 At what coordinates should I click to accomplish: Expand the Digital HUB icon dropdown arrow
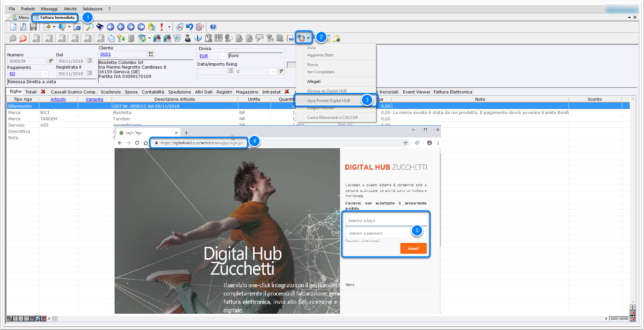tap(309, 38)
